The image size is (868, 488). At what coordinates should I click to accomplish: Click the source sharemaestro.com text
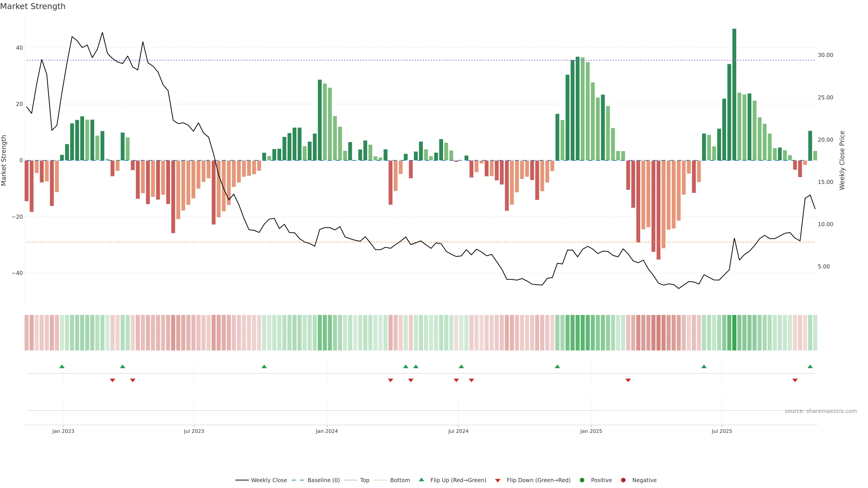coord(821,411)
